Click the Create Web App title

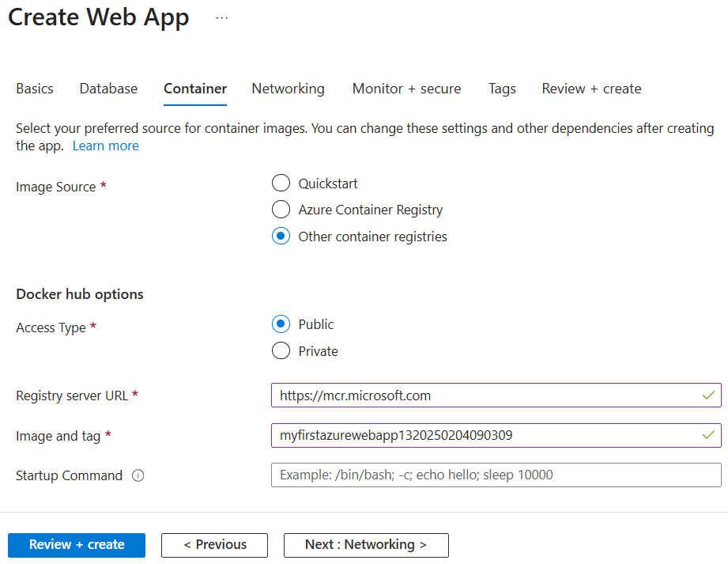(x=99, y=17)
